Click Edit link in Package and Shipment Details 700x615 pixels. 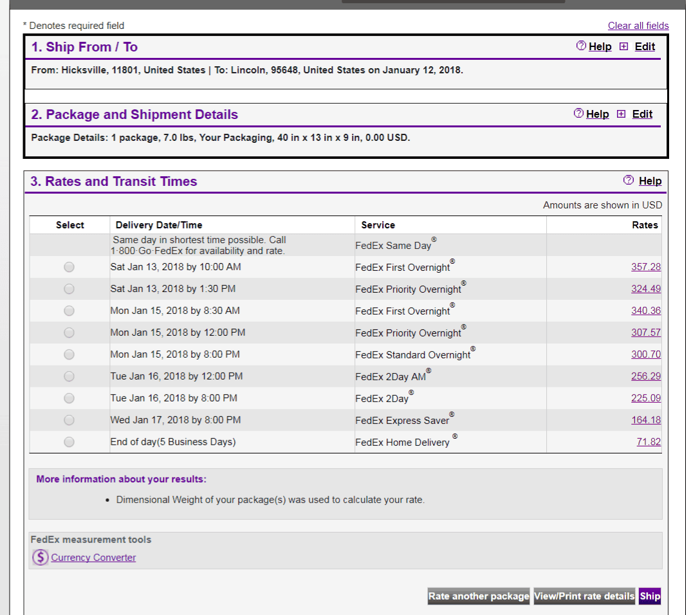click(x=642, y=114)
